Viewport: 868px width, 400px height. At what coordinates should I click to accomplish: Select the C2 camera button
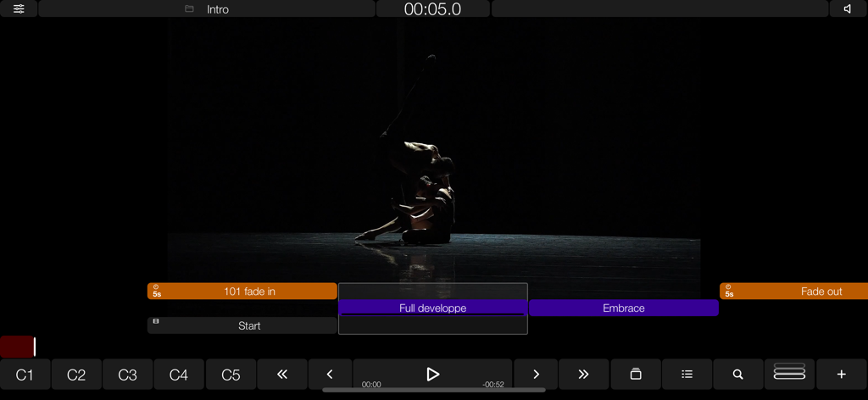(76, 375)
